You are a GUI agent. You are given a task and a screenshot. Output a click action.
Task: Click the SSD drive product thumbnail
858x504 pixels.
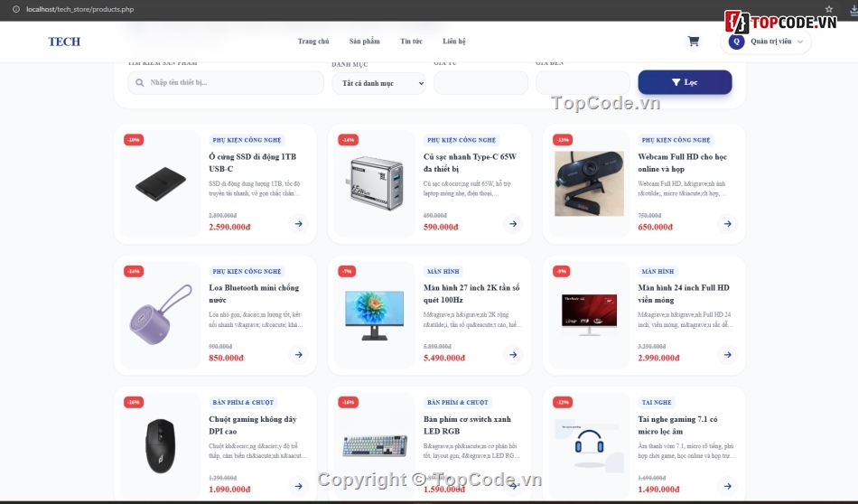161,184
